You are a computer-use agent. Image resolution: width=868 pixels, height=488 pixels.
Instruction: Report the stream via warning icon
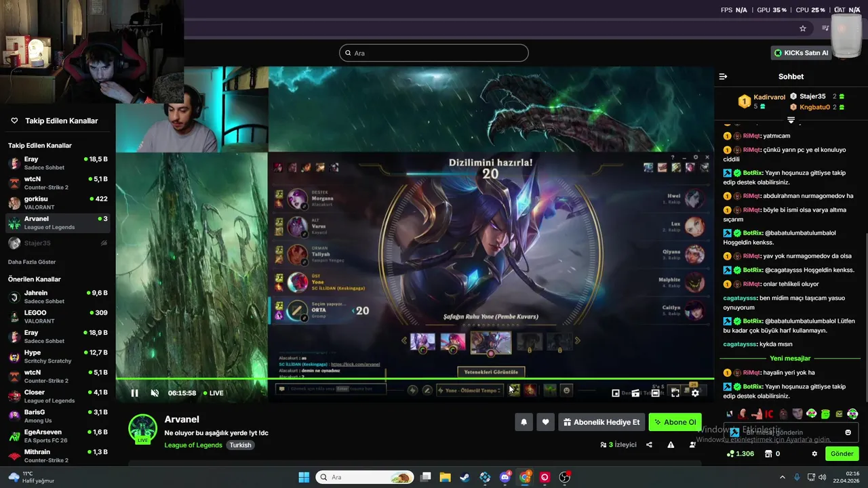click(x=671, y=445)
